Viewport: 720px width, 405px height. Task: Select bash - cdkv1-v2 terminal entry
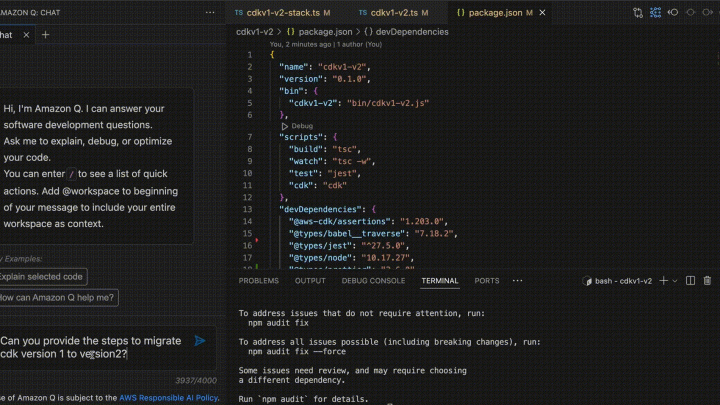(x=618, y=281)
